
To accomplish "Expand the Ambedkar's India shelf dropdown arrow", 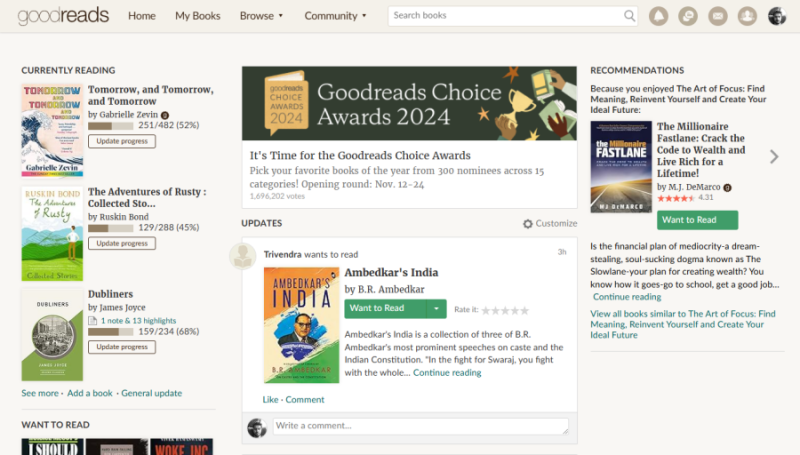I will tap(435, 309).
